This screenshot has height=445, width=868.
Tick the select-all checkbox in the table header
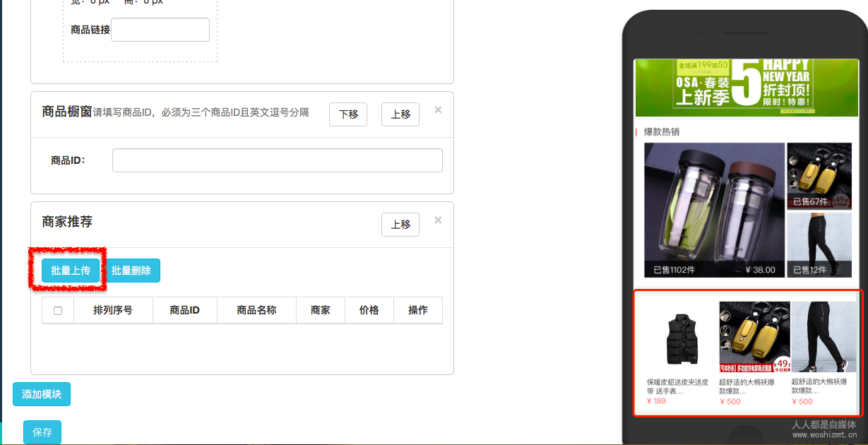pyautogui.click(x=58, y=311)
